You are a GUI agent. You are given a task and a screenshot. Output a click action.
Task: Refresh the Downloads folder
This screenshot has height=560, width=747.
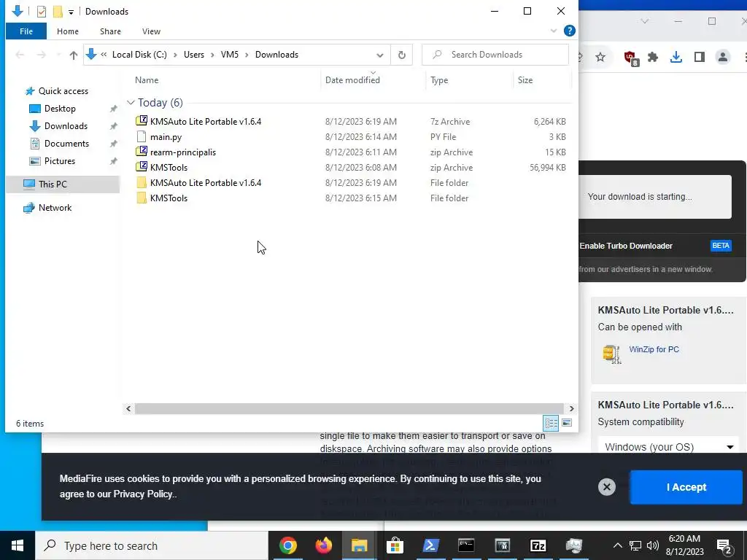click(402, 55)
